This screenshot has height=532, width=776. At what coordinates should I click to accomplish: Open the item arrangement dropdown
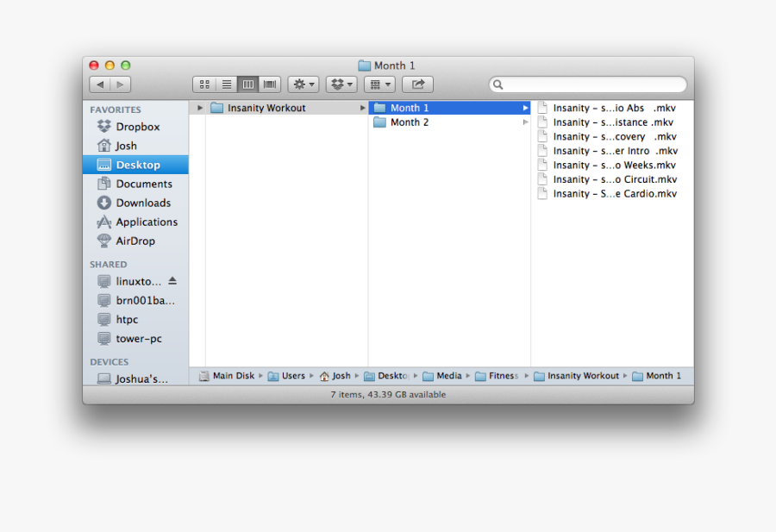[x=379, y=84]
